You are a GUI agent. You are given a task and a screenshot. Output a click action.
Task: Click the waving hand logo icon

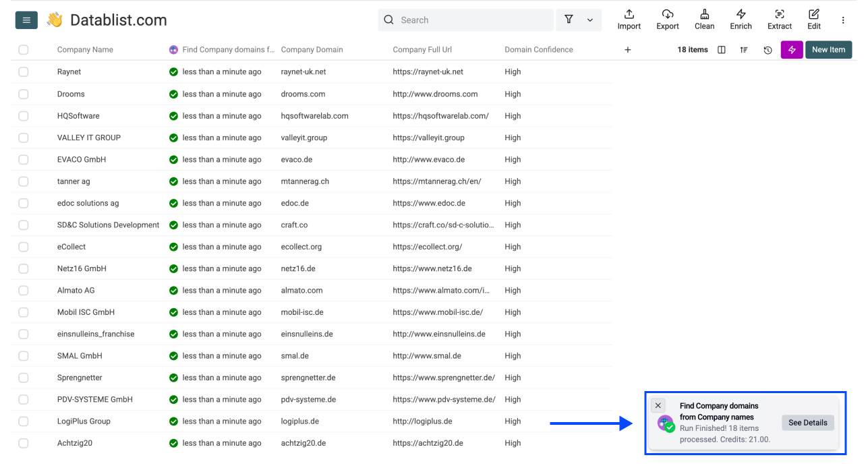[x=55, y=20]
